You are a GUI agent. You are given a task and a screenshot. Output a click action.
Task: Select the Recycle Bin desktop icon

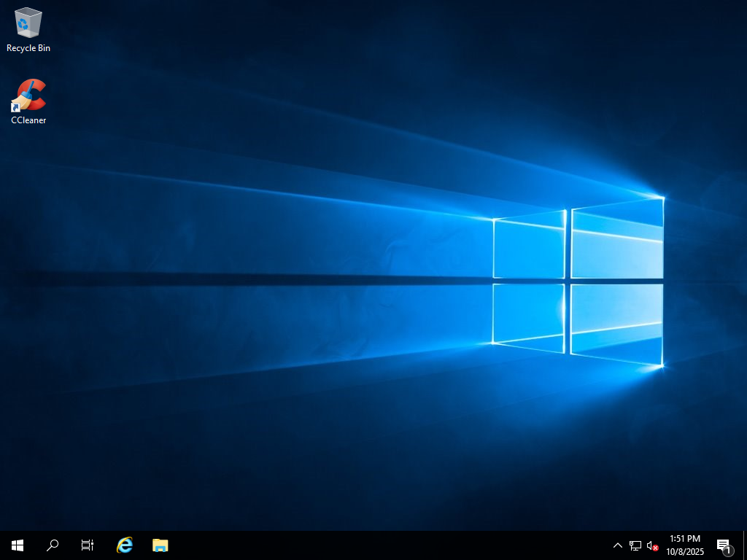(28, 29)
